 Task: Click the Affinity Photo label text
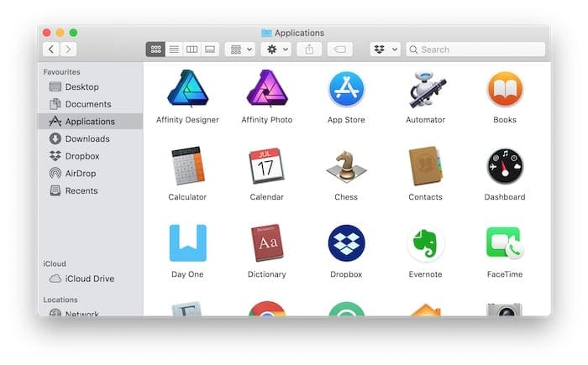click(x=267, y=119)
